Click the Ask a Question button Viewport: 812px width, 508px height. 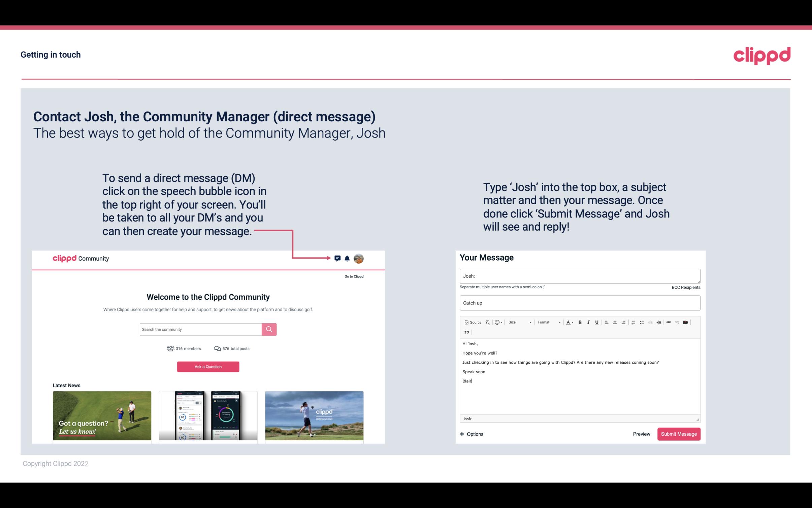(208, 366)
